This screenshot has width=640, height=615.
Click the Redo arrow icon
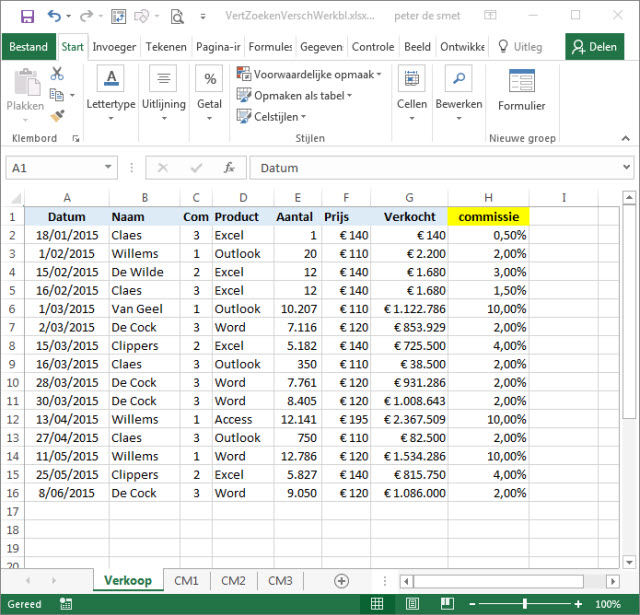[x=87, y=16]
